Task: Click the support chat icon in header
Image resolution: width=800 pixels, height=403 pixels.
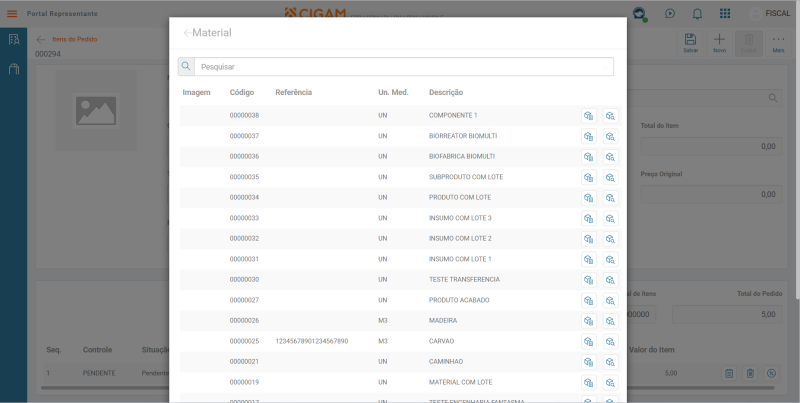Action: pyautogui.click(x=639, y=14)
